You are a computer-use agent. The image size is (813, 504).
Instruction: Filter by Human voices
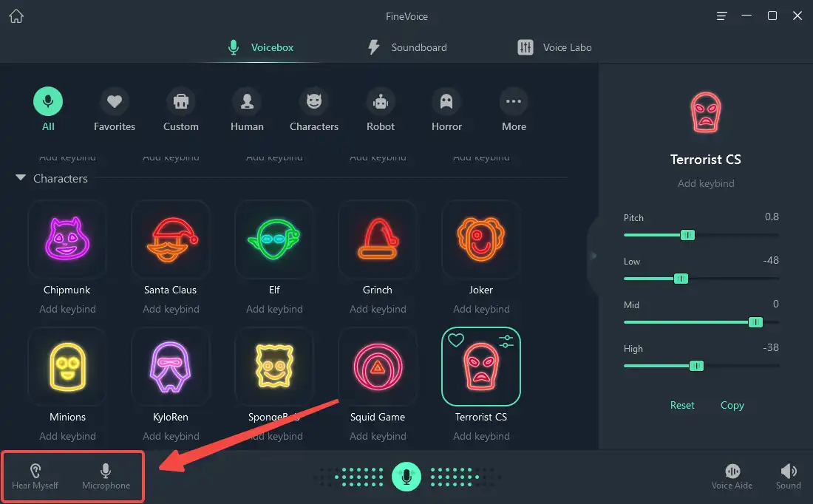point(247,109)
